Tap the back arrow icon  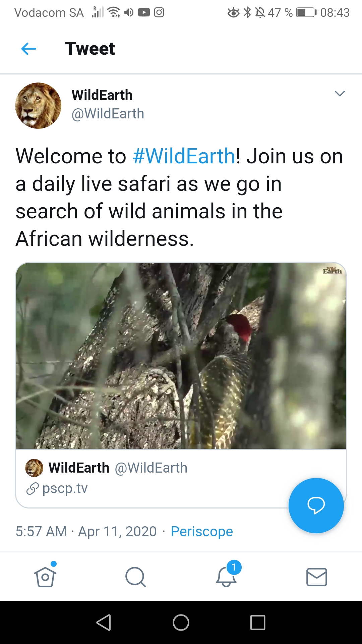click(x=29, y=49)
